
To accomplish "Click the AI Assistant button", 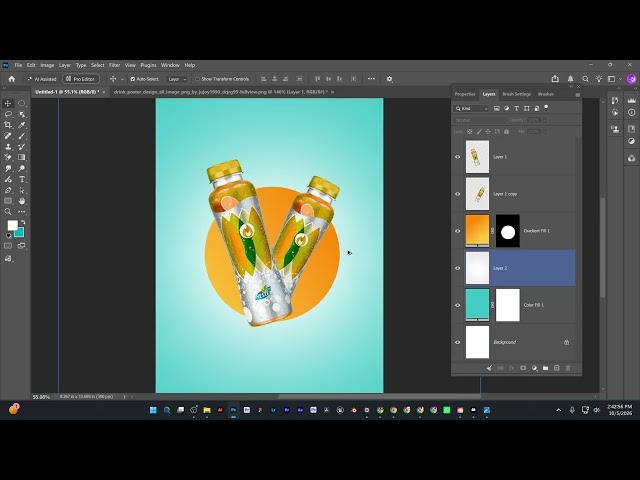I will click(42, 79).
